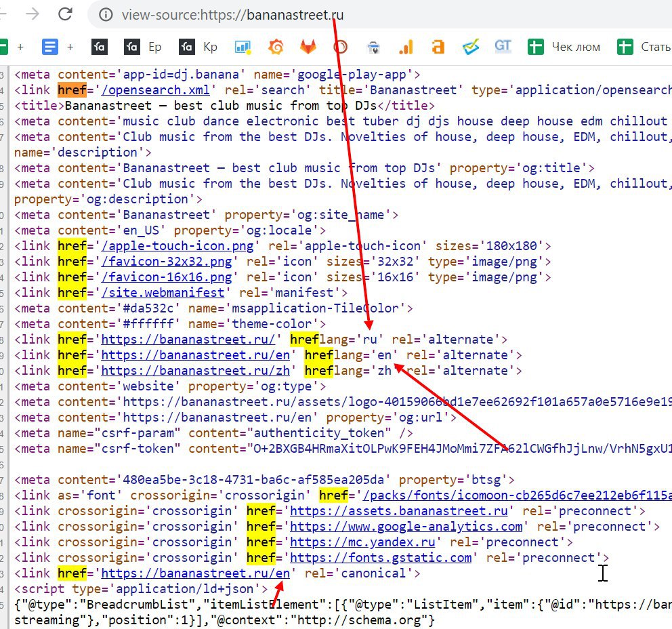672x629 pixels.
Task: Click the address bar showing view-source:https://bananastreet.ru
Action: coord(232,15)
